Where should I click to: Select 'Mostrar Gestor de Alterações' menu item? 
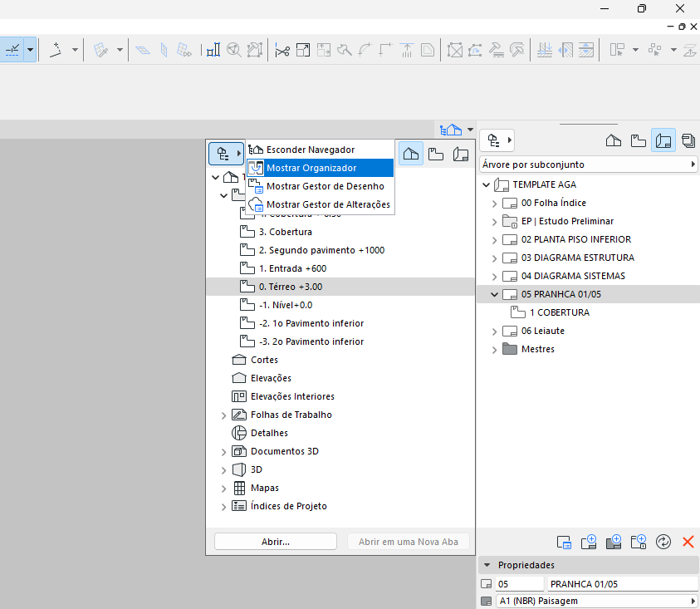click(x=327, y=204)
